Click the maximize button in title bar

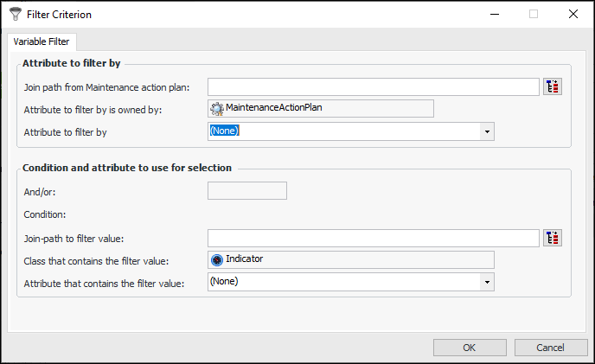(x=534, y=15)
